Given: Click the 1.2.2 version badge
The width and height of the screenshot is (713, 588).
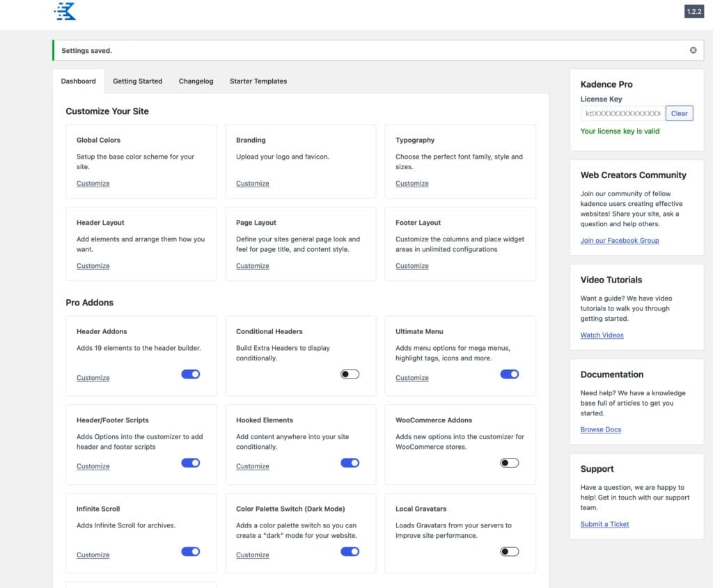Looking at the screenshot, I should pos(694,11).
